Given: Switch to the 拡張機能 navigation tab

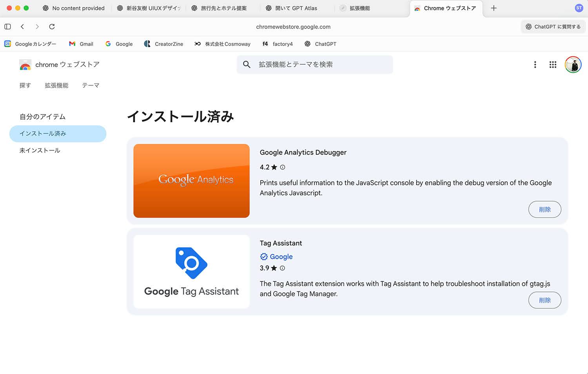Looking at the screenshot, I should (x=56, y=85).
